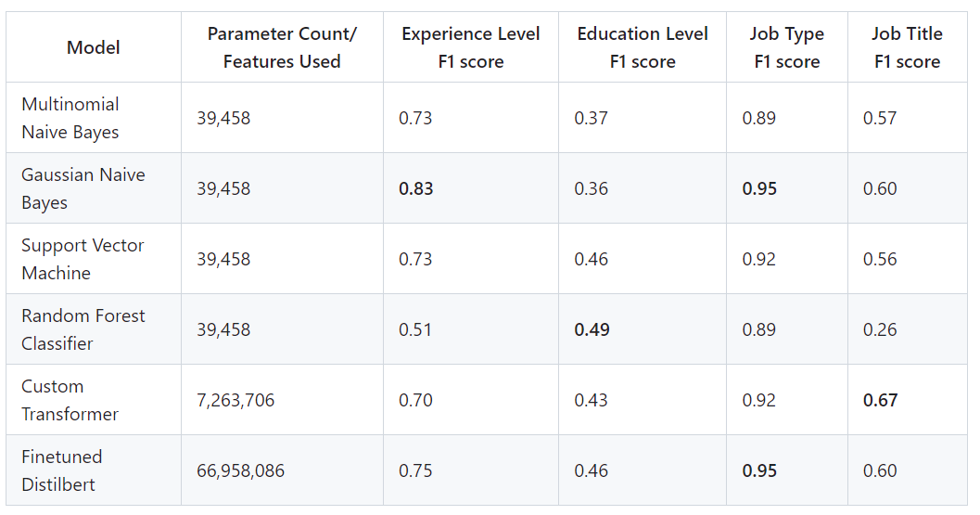Select the Multinomial Naive Bayes row label

pyautogui.click(x=70, y=118)
